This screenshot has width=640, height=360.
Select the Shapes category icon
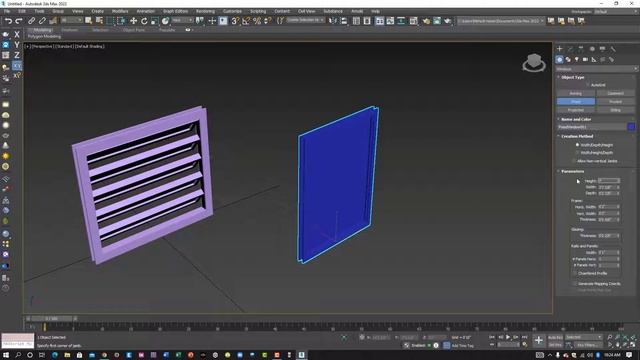pyautogui.click(x=568, y=60)
